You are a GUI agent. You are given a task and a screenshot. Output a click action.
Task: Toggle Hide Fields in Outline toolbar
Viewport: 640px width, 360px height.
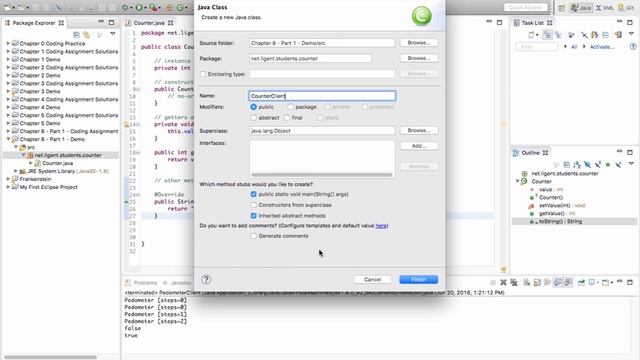coord(587,164)
